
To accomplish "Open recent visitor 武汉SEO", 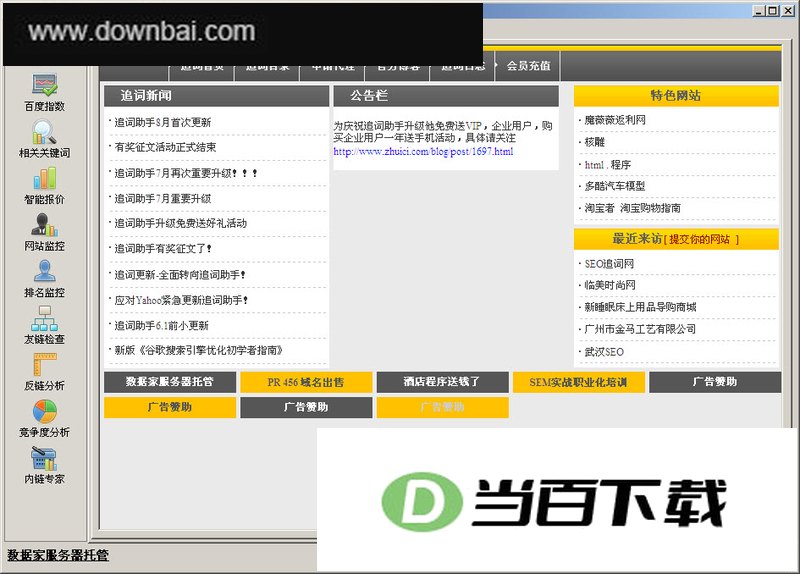I will tap(604, 352).
